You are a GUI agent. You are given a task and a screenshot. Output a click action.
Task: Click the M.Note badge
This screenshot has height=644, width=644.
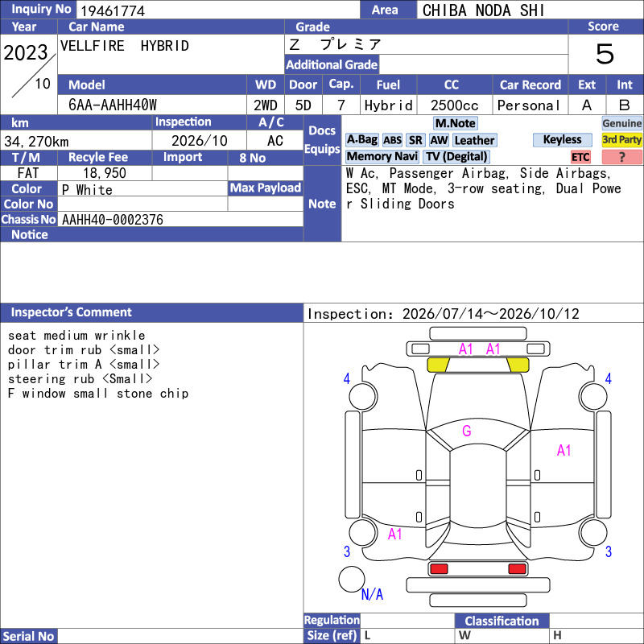point(455,123)
